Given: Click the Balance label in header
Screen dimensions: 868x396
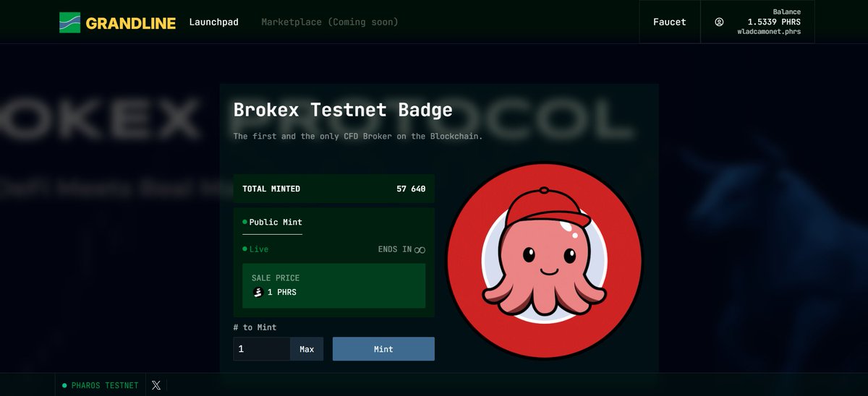Looking at the screenshot, I should [787, 12].
